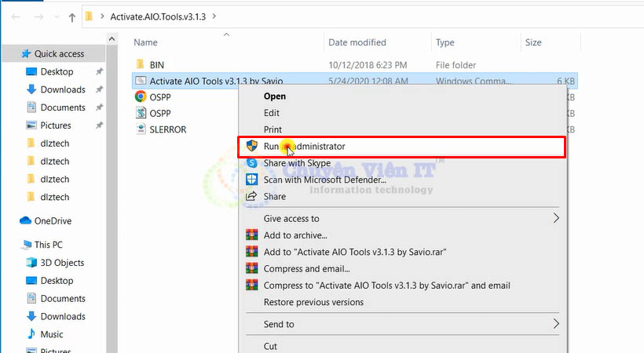Open the Music folder in sidebar
644x353 pixels.
[52, 334]
